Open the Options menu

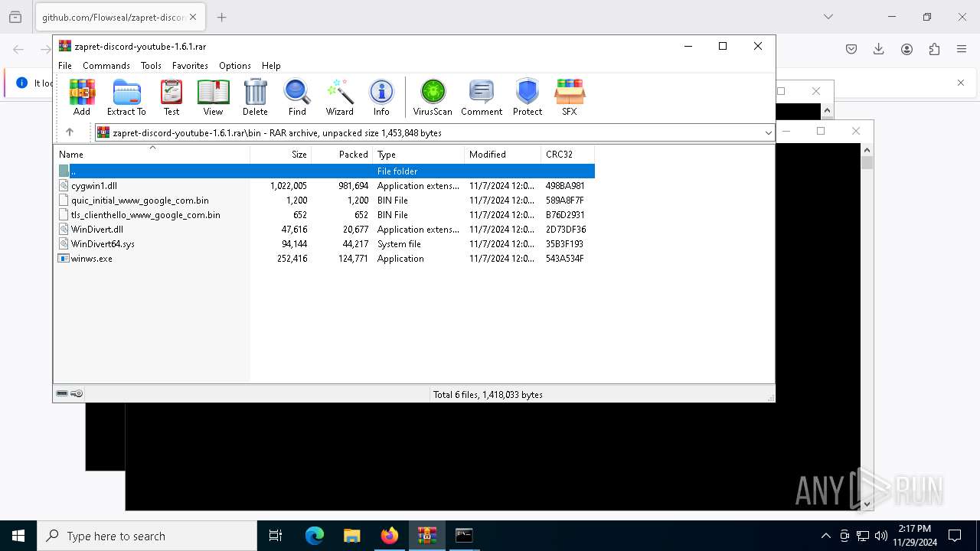(235, 66)
